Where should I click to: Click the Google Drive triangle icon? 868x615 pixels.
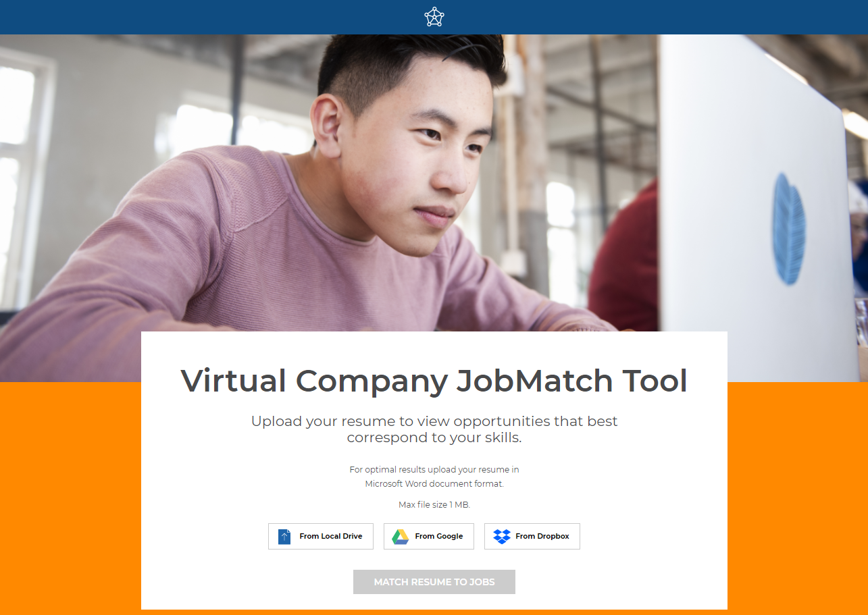pyautogui.click(x=401, y=537)
